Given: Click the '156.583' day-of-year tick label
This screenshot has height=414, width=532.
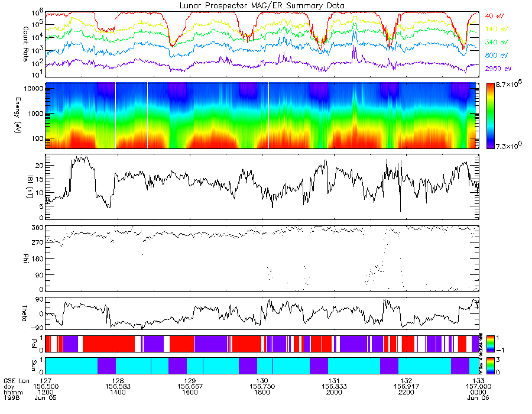Looking at the screenshot, I should click(118, 387).
